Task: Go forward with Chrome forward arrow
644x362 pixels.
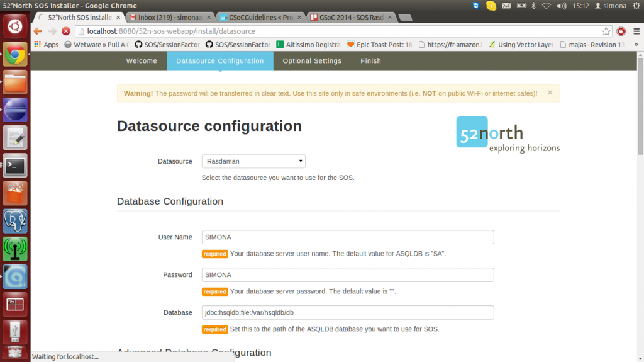Action: 52,31
